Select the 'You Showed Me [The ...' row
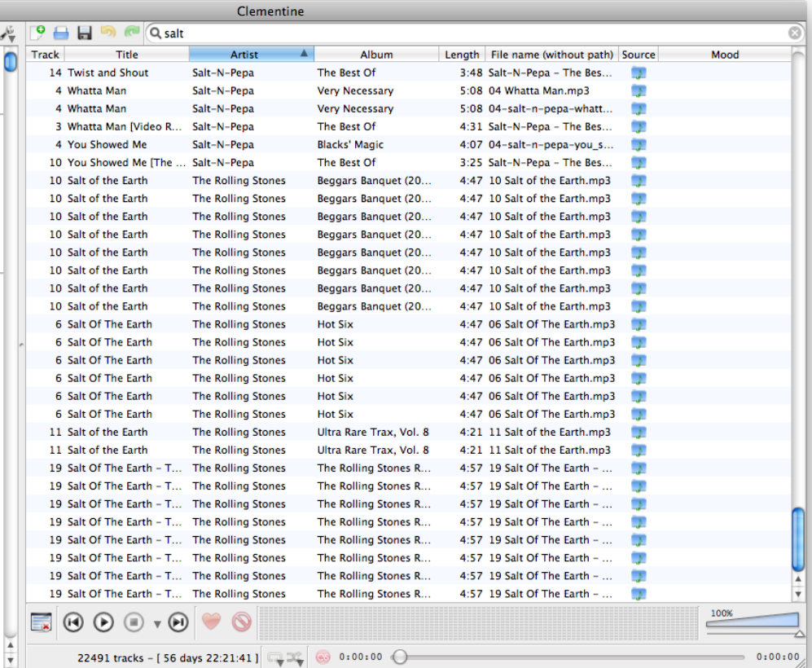The image size is (812, 668). click(409, 163)
